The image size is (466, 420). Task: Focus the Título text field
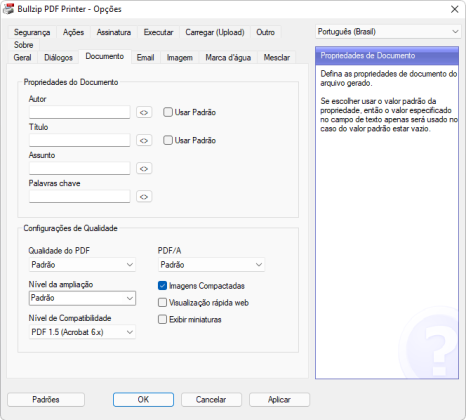tap(79, 140)
